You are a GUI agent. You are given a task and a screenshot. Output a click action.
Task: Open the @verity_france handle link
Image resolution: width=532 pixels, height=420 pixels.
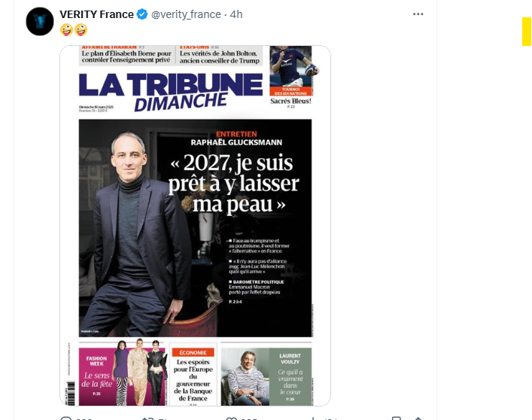click(x=186, y=14)
